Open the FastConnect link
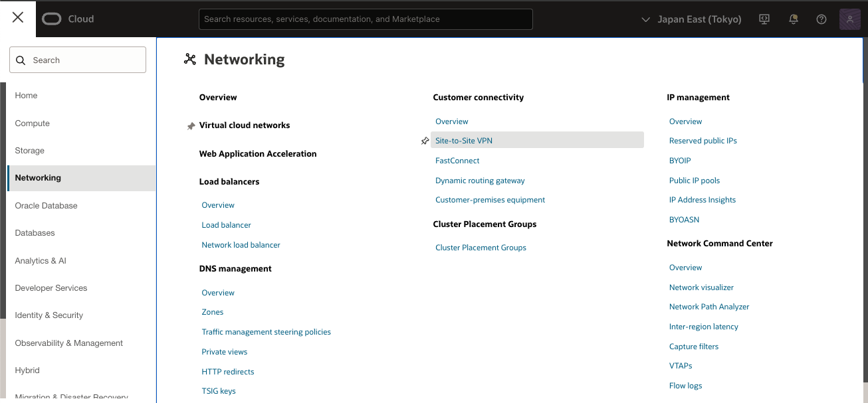868x403 pixels. [x=457, y=161]
